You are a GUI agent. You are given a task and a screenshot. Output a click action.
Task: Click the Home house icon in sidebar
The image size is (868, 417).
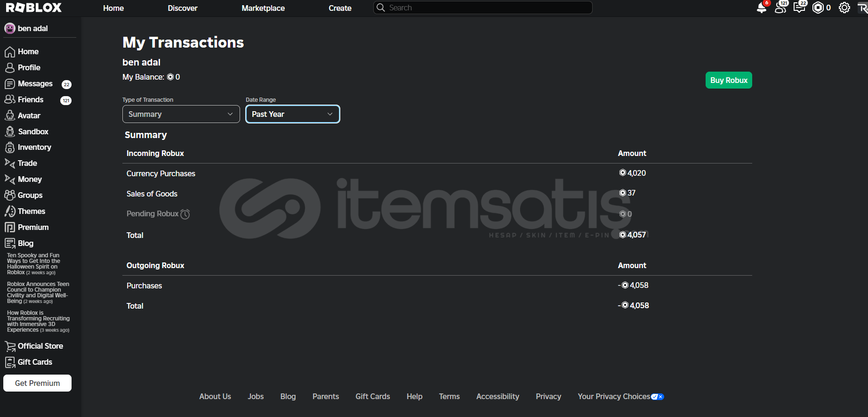pyautogui.click(x=10, y=52)
